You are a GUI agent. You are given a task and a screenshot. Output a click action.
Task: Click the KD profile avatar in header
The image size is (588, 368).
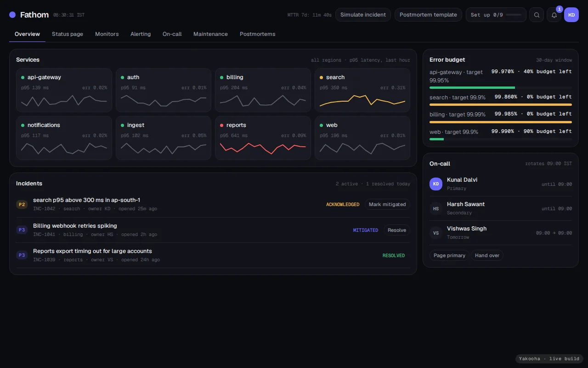(571, 15)
